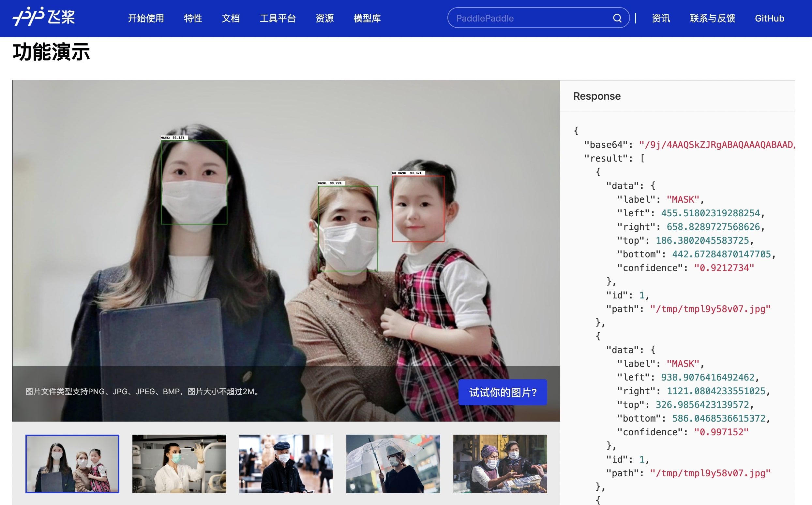Click the right value 1121.0804233551025
812x505 pixels.
716,391
